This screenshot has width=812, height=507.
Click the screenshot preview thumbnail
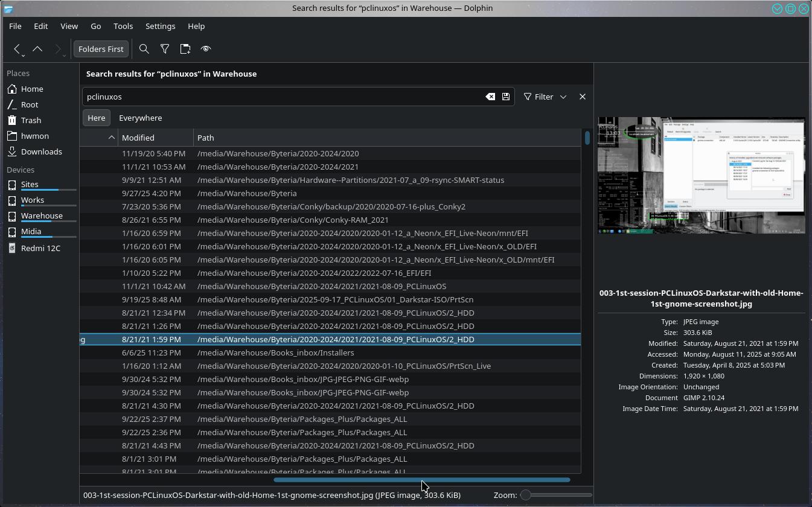pos(701,175)
